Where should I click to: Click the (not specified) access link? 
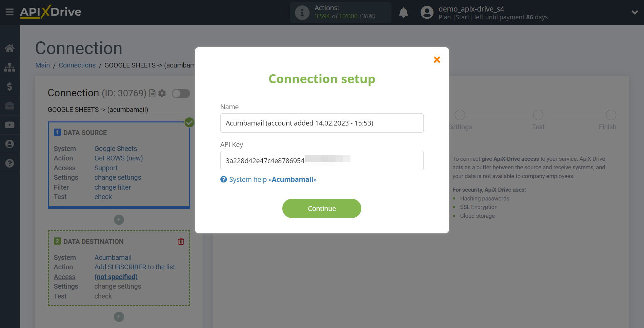coord(116,277)
